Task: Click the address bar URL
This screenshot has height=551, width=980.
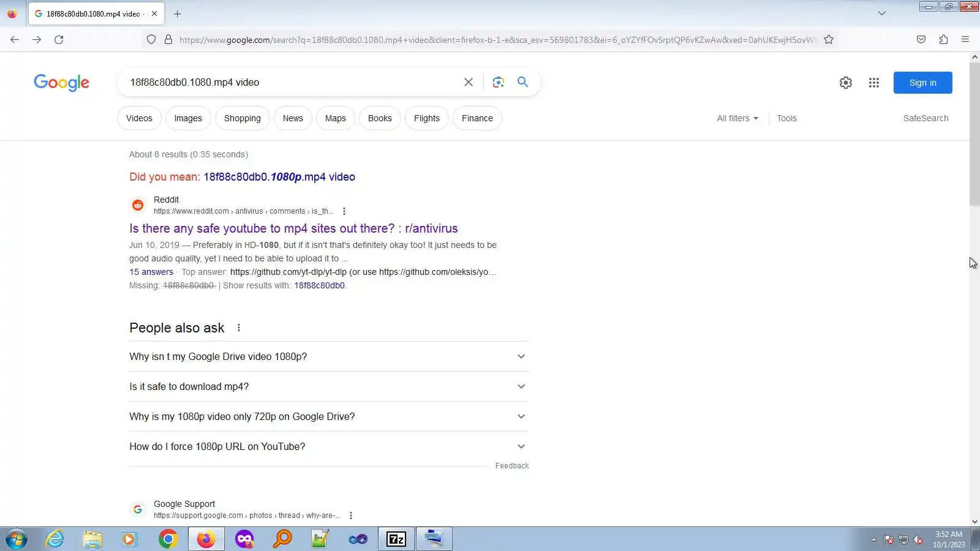Action: 497,40
